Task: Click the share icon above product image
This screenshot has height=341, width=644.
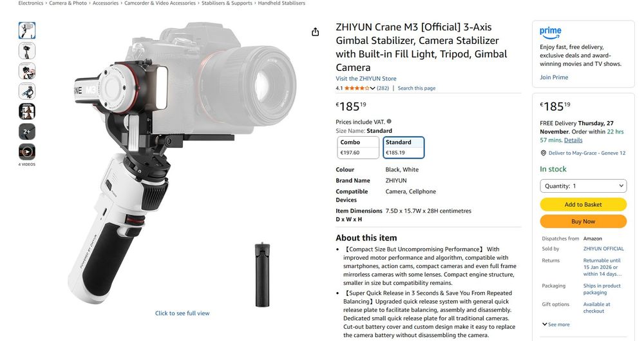Action: click(x=315, y=32)
